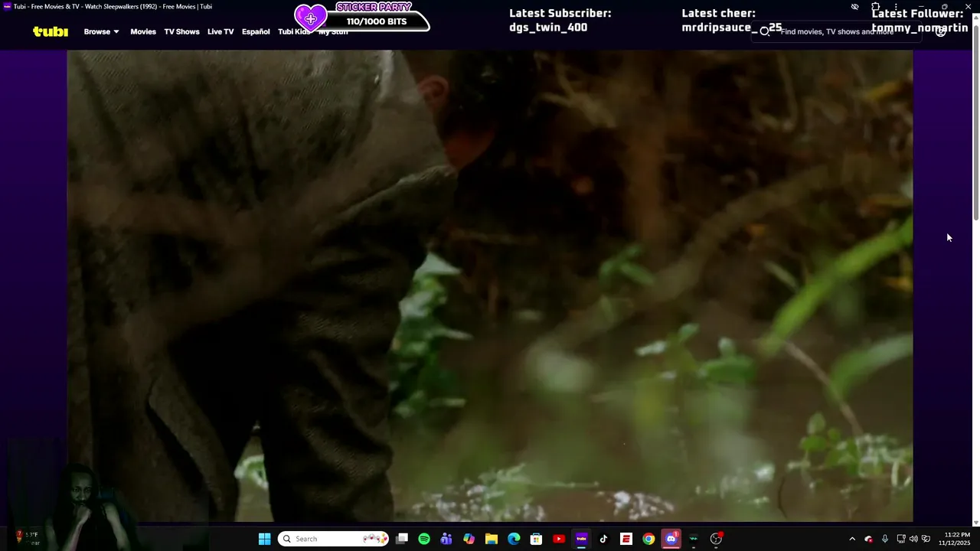Screen dimensions: 980x551
Task: Launch Google Chrome from the taskbar
Action: point(648,539)
